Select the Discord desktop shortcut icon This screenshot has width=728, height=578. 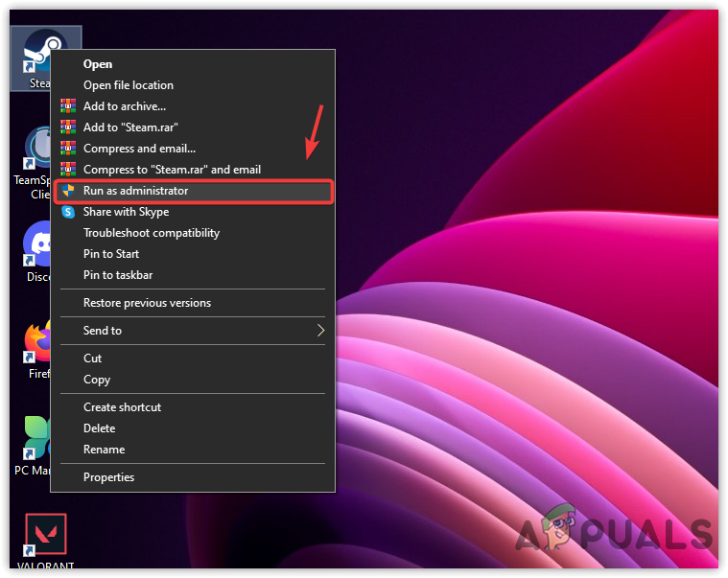pos(36,250)
